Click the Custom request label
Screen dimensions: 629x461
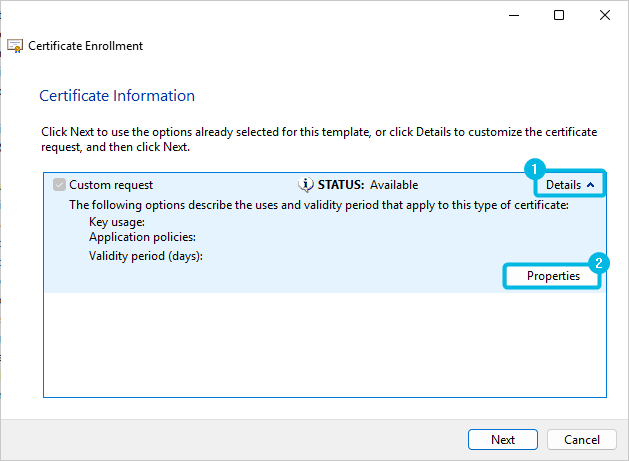111,185
